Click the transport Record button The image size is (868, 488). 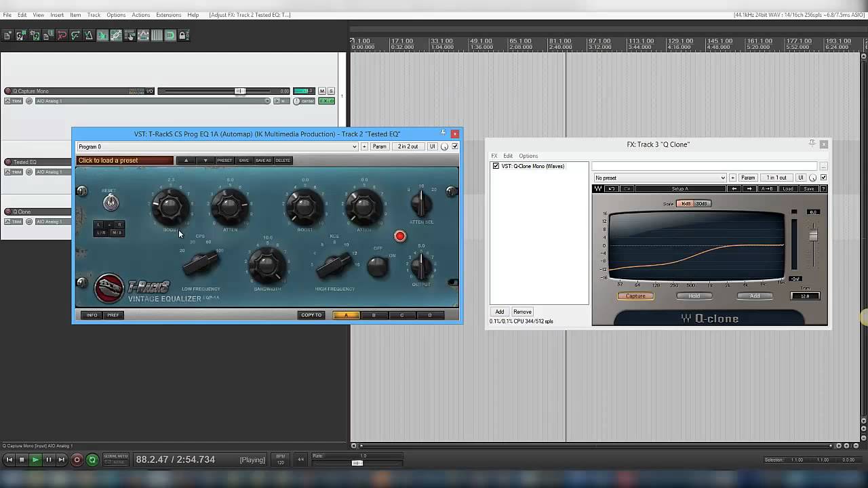pos(77,460)
